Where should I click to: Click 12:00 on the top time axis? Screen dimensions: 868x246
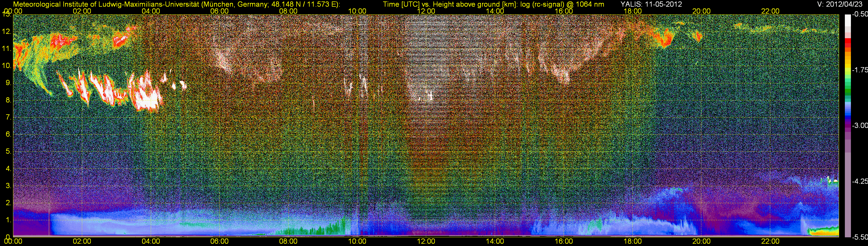click(x=426, y=11)
